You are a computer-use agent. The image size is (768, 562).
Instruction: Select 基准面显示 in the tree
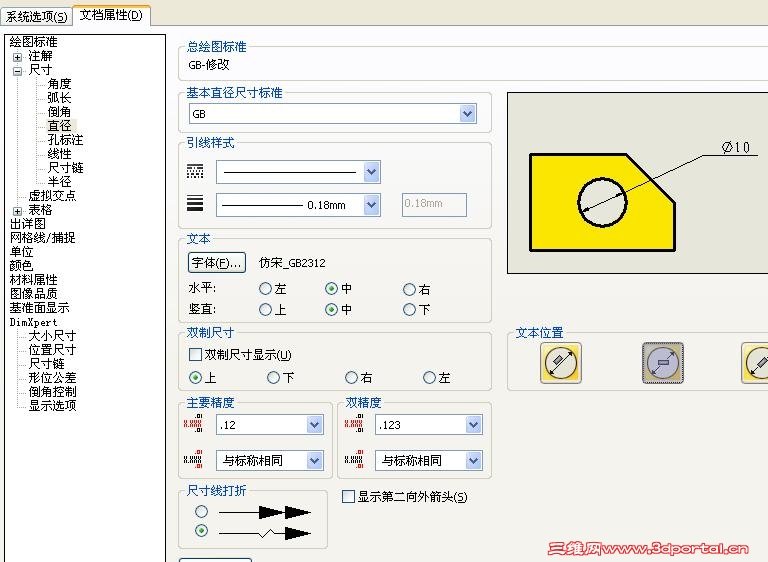[40, 308]
